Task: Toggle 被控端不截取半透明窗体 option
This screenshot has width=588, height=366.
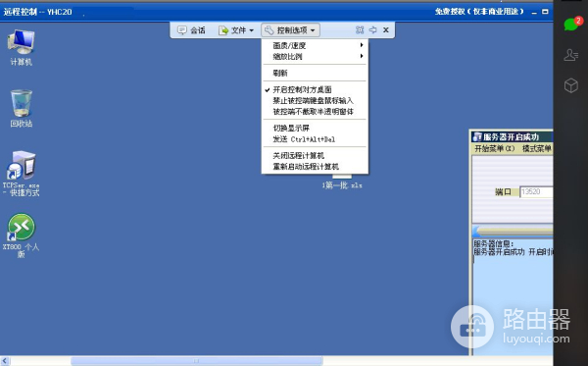Action: coord(315,112)
